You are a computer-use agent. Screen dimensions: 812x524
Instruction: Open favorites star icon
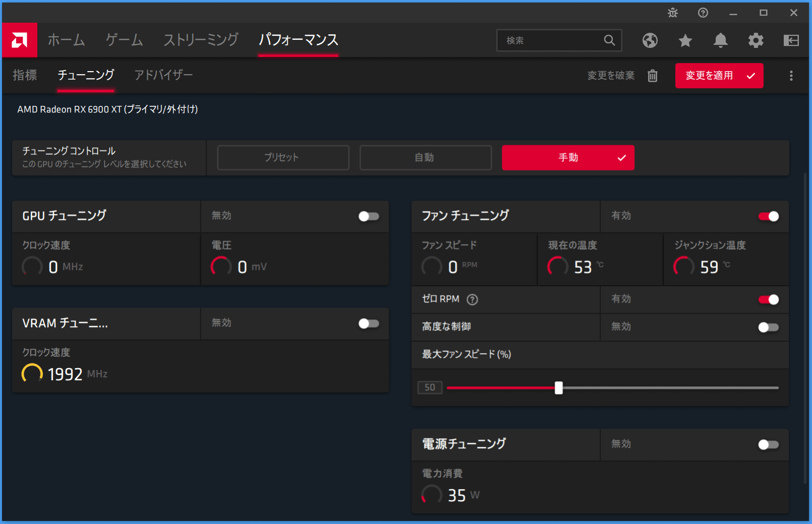tap(685, 40)
